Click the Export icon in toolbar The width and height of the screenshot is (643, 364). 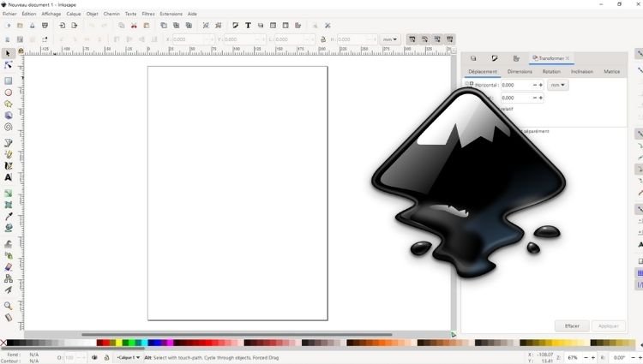(x=75, y=26)
